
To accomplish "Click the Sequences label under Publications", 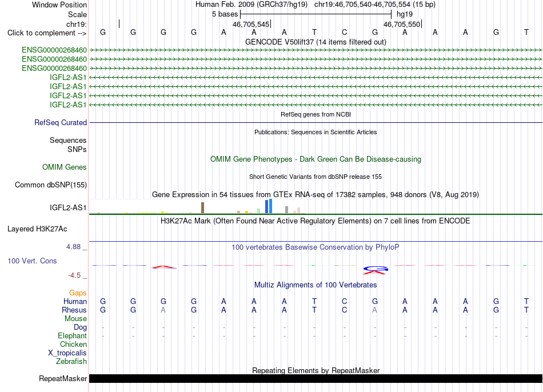I will point(68,140).
